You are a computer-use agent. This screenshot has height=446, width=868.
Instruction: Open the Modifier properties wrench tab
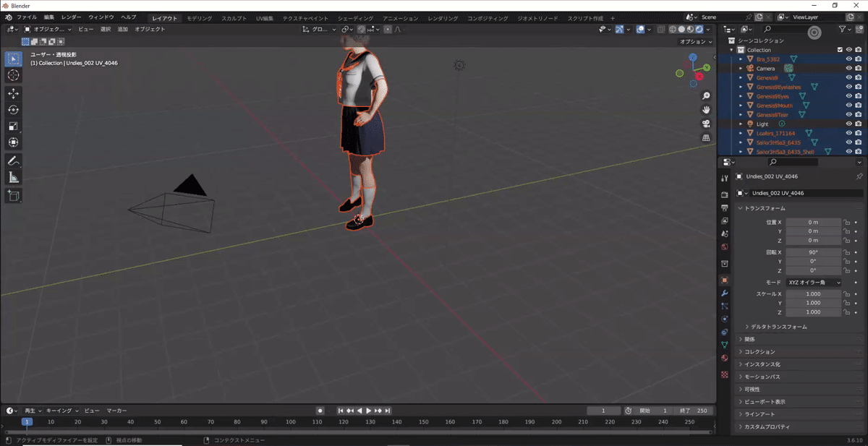pos(724,293)
